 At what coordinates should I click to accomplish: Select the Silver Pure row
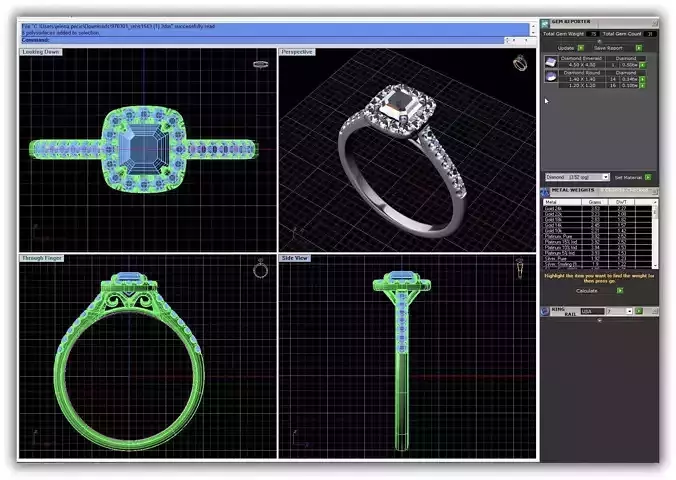coord(597,259)
